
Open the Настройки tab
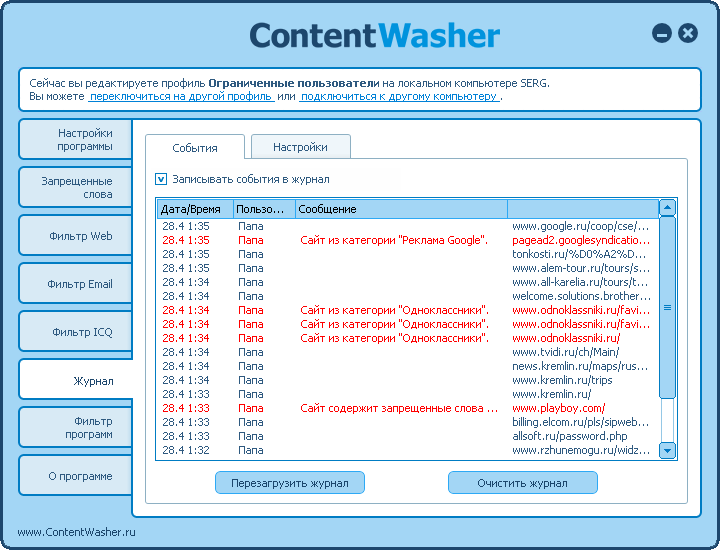click(300, 147)
